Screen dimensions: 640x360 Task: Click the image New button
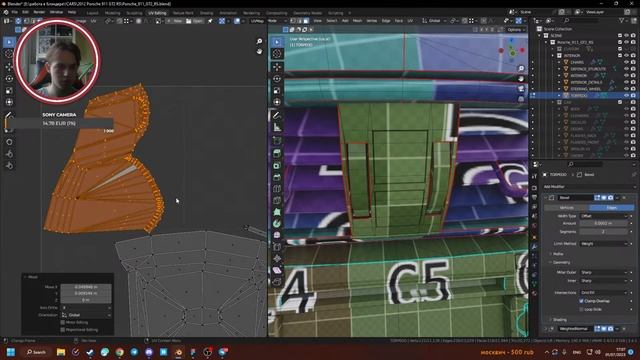pyautogui.click(x=175, y=21)
